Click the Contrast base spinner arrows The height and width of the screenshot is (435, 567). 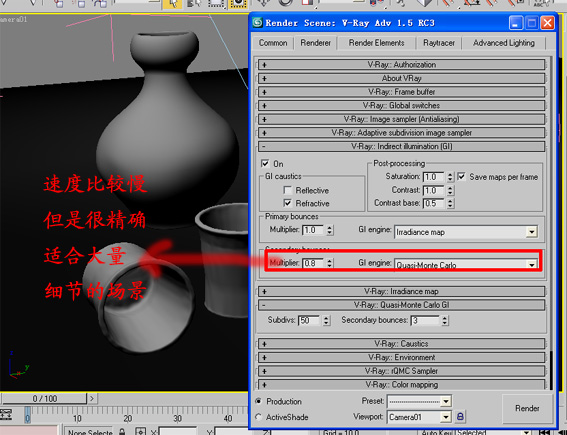[x=450, y=203]
